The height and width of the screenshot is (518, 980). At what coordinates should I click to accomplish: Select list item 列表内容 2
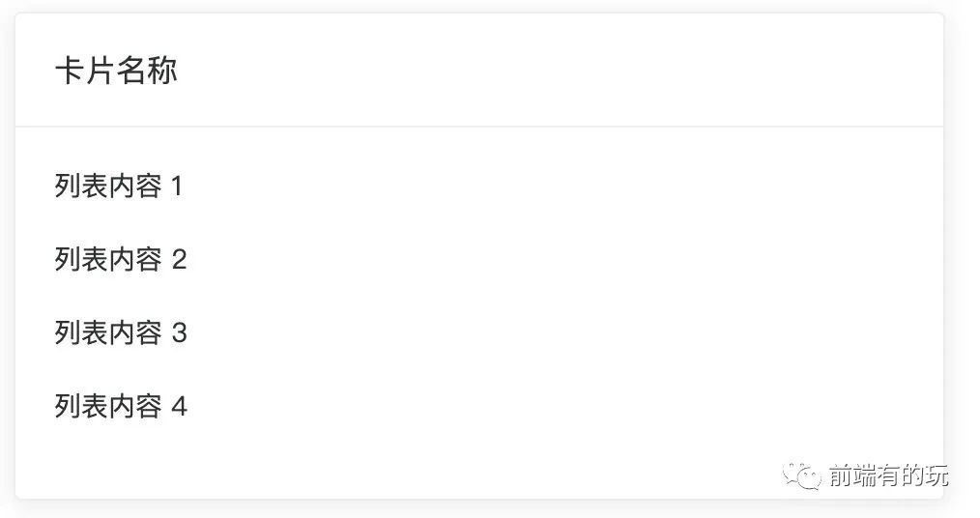click(x=120, y=259)
